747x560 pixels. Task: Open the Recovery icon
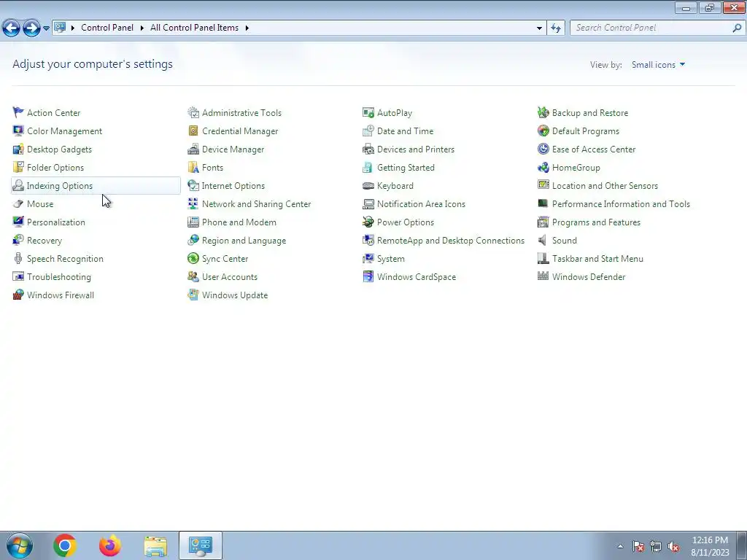[x=18, y=240]
